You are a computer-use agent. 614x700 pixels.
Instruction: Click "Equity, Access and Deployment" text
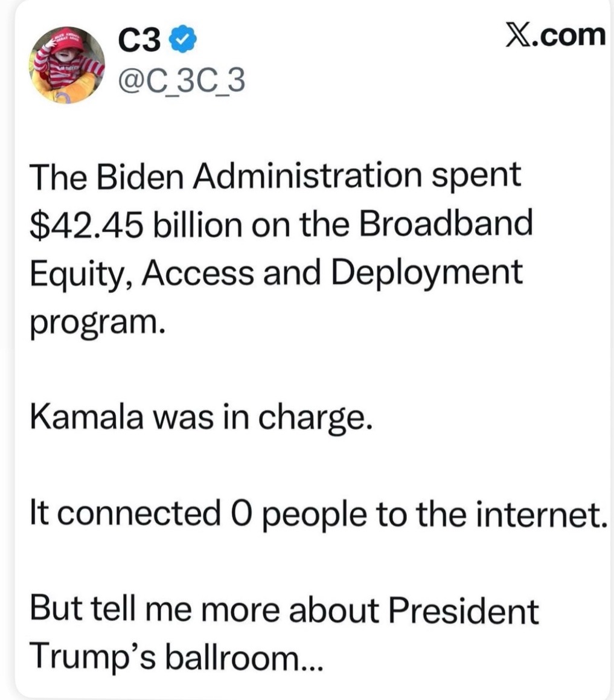275,272
